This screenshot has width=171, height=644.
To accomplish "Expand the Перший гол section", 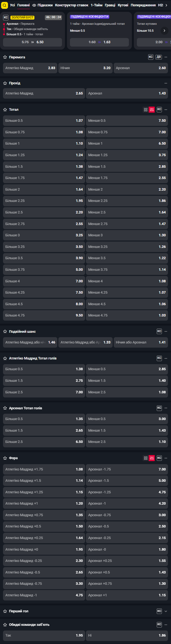I will pos(166,611).
